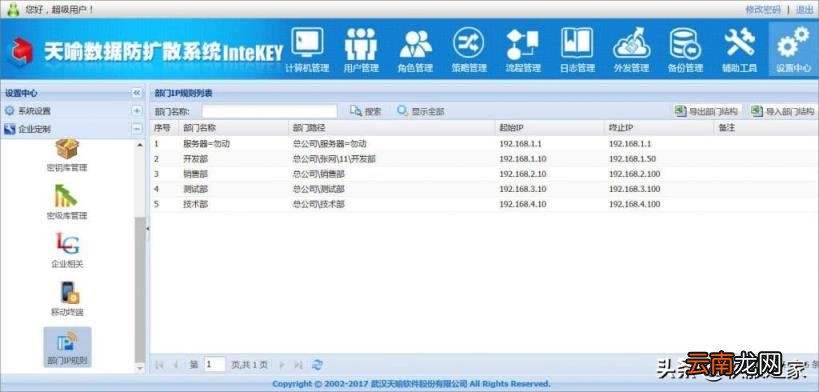Open 策略管理 policy management icon

tap(469, 50)
